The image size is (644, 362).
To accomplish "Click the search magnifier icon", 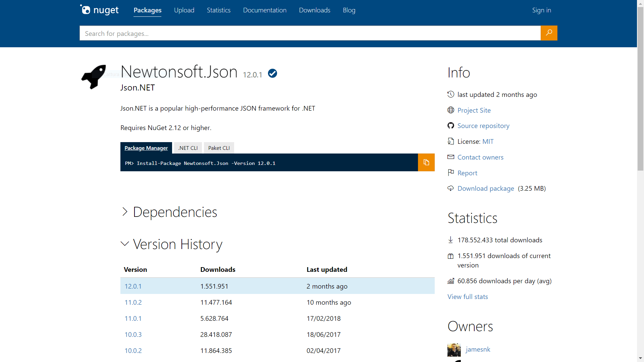I will tap(549, 33).
